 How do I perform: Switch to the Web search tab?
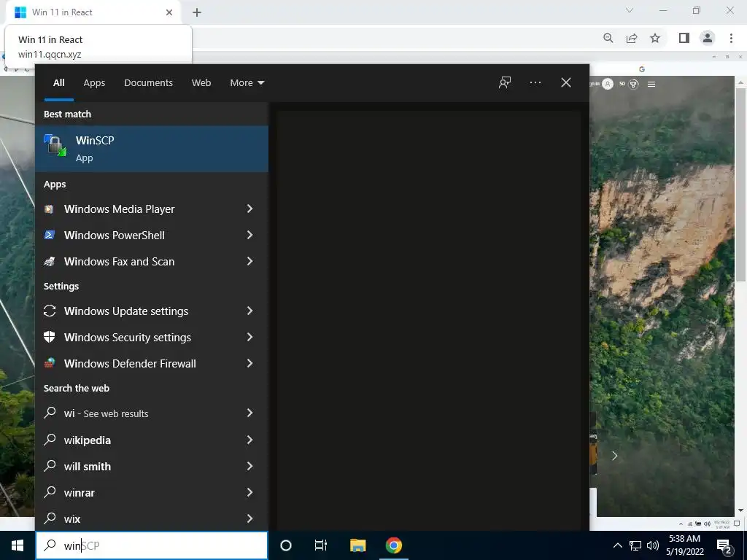point(201,82)
